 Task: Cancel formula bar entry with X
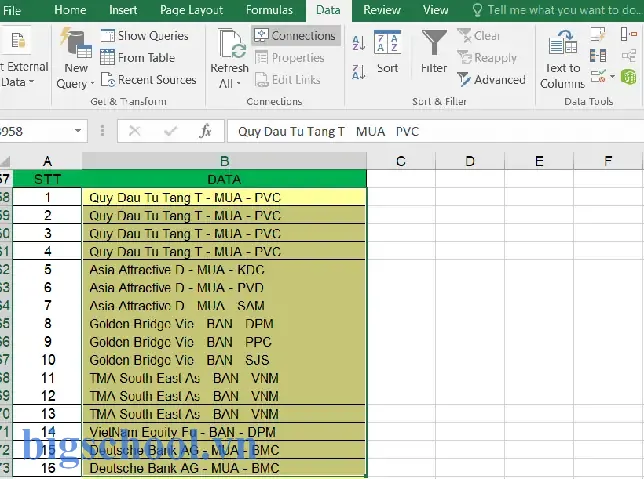click(135, 131)
